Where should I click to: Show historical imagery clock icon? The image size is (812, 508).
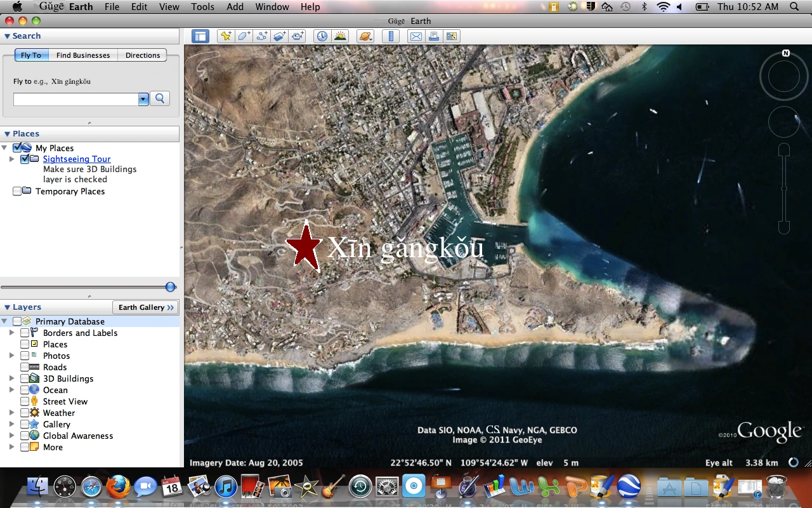click(322, 36)
